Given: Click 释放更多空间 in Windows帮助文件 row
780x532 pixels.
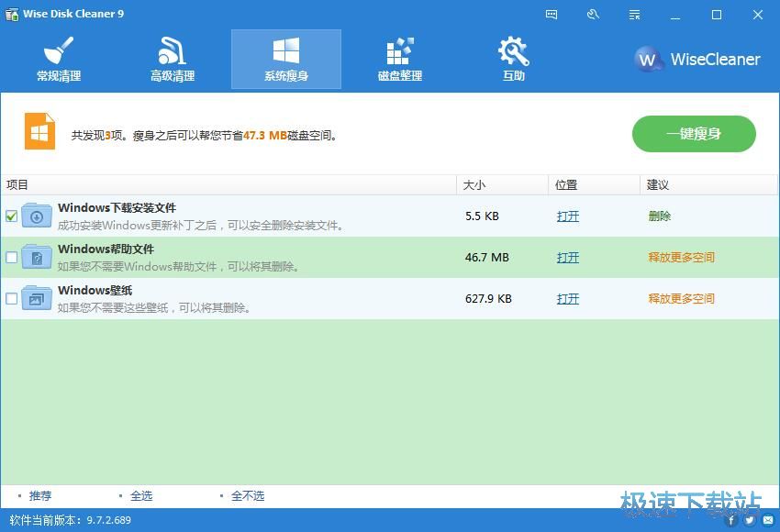Looking at the screenshot, I should click(x=682, y=258).
